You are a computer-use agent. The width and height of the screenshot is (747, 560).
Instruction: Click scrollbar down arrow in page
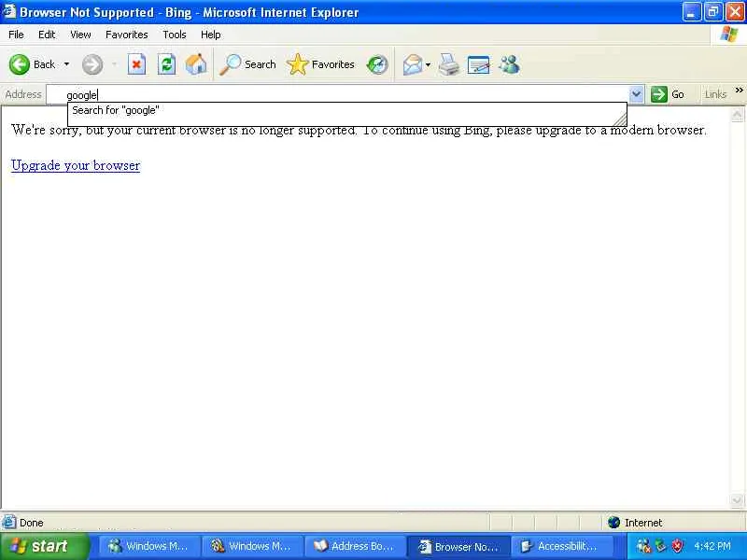737,500
